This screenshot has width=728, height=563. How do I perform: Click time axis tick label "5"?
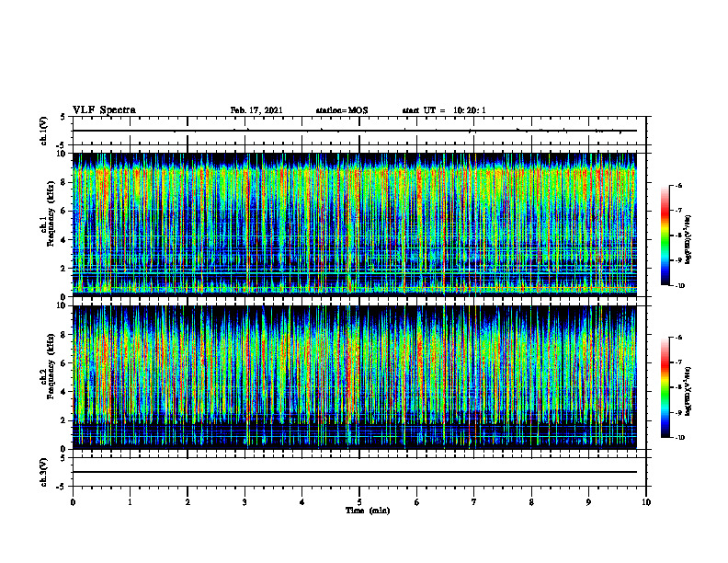click(x=359, y=502)
